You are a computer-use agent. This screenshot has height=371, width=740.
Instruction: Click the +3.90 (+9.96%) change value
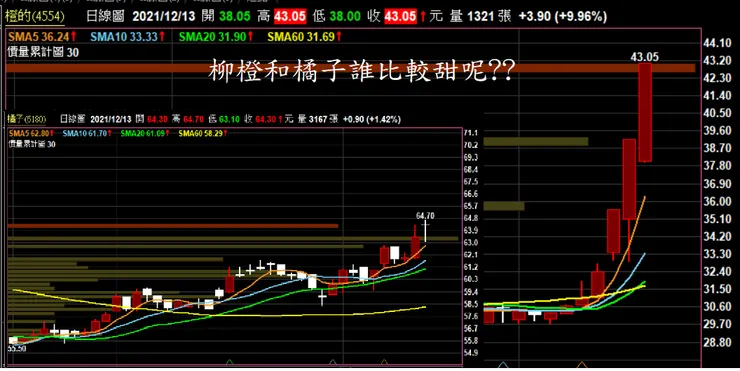tap(563, 17)
